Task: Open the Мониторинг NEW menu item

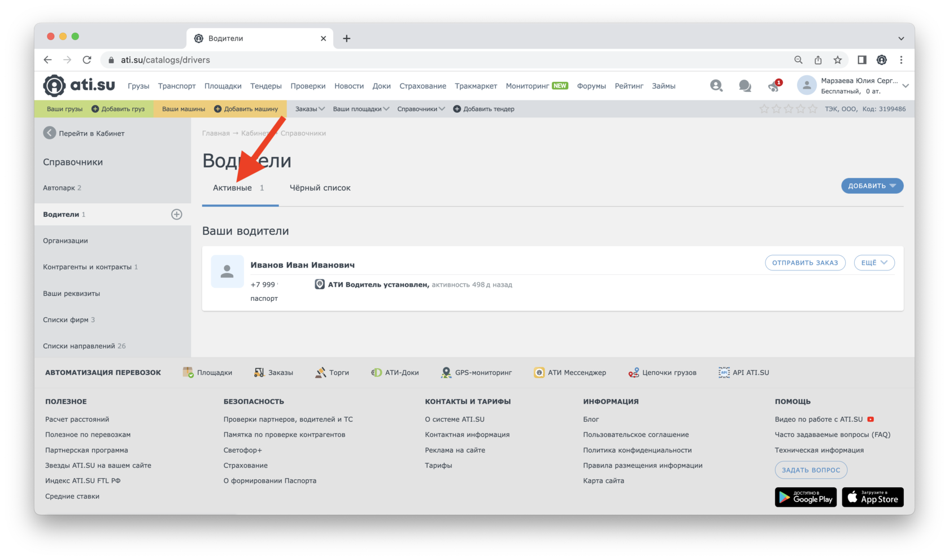Action: point(537,86)
